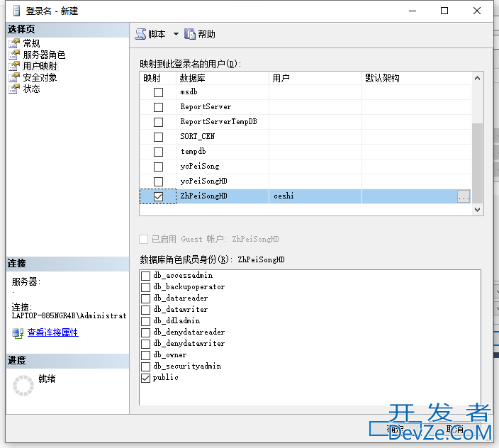Open the 常规 page
This screenshot has width=499, height=448.
[x=31, y=43]
